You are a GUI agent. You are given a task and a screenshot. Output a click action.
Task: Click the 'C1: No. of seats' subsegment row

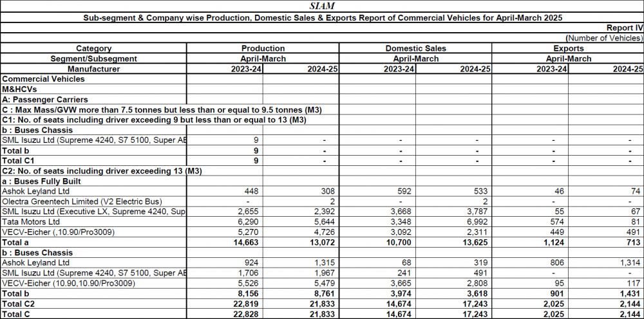pos(154,120)
